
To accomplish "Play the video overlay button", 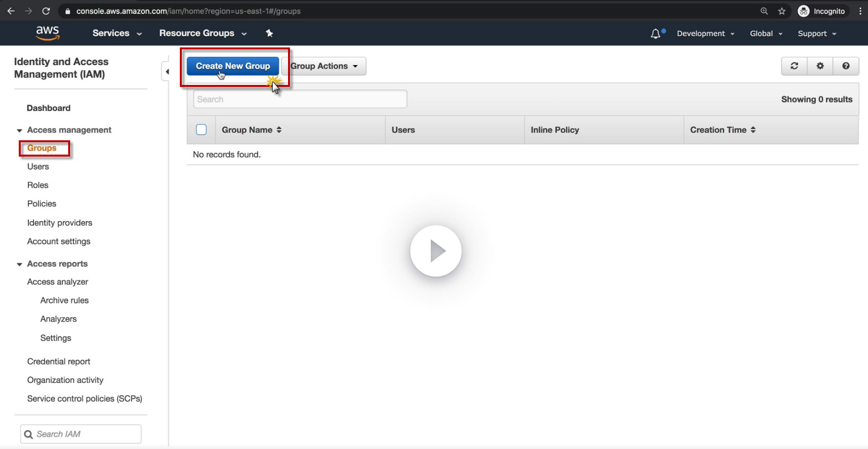I will pyautogui.click(x=436, y=251).
